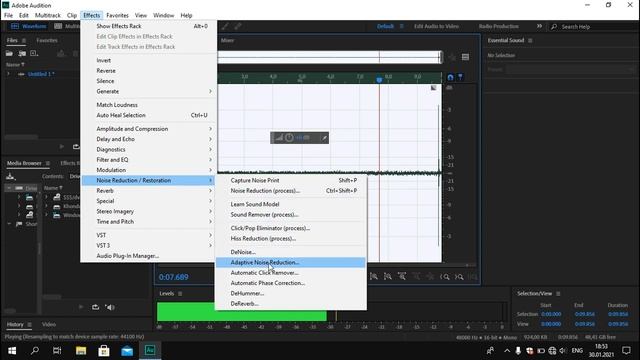Switch to Media Browser tab
The image size is (640, 360).
pyautogui.click(x=24, y=163)
